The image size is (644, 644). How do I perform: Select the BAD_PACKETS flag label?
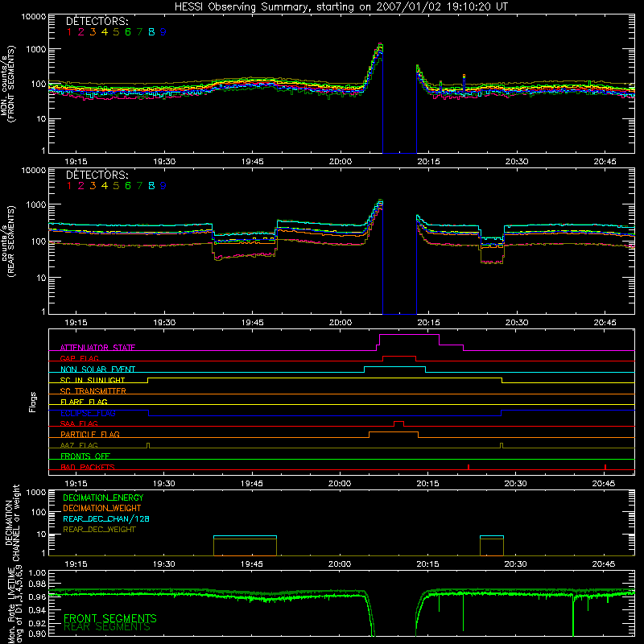[88, 467]
